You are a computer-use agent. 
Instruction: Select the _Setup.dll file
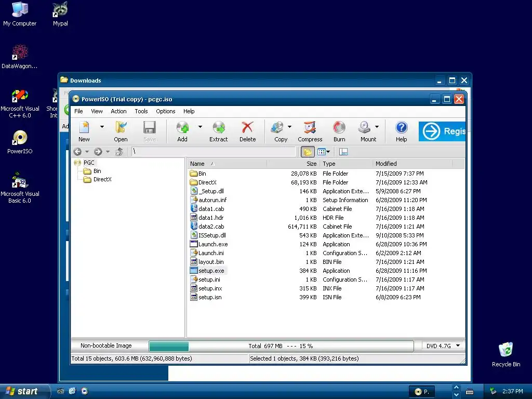click(x=211, y=191)
